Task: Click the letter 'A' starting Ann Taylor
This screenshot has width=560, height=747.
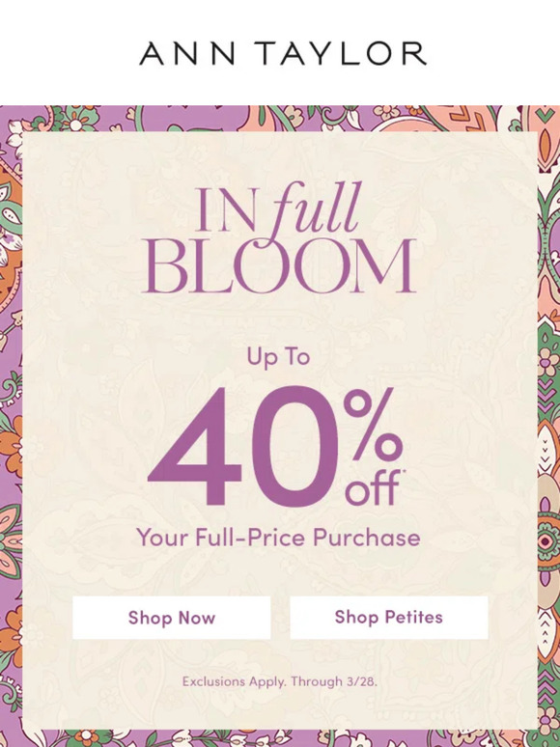Action: 152,53
